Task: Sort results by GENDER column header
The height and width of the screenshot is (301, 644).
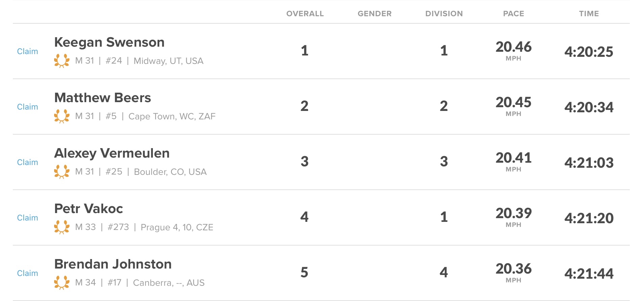Action: 375,14
